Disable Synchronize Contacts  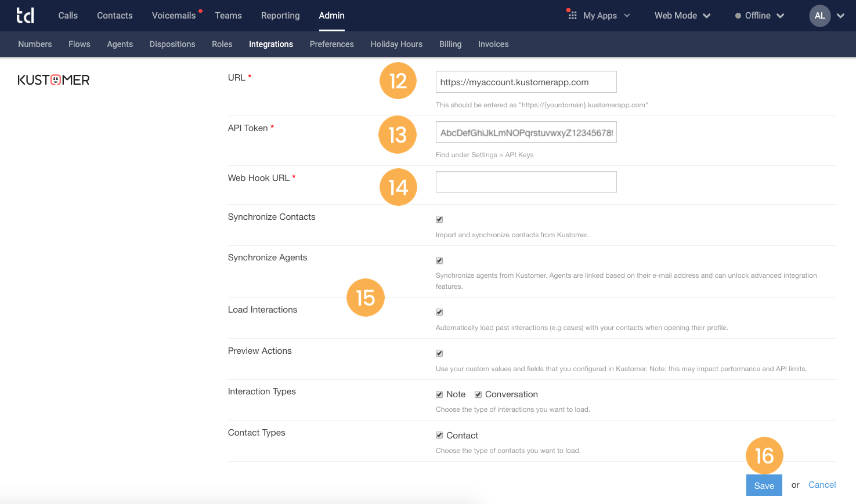point(439,219)
